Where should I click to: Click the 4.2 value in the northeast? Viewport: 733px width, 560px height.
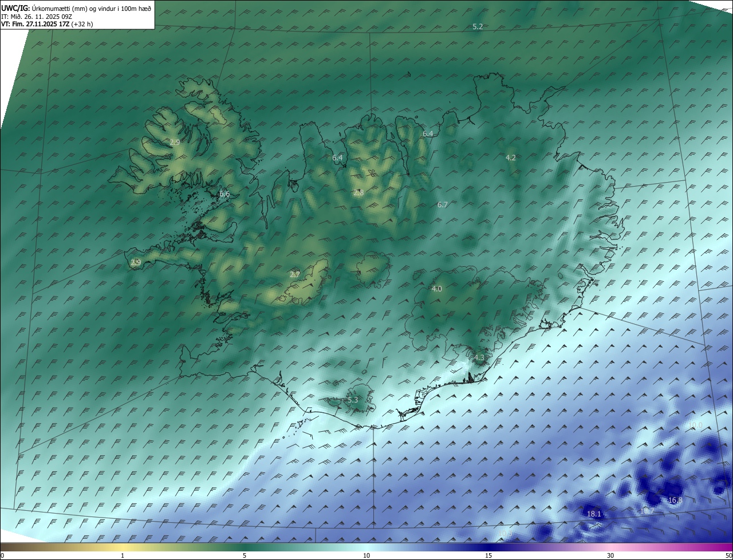511,157
